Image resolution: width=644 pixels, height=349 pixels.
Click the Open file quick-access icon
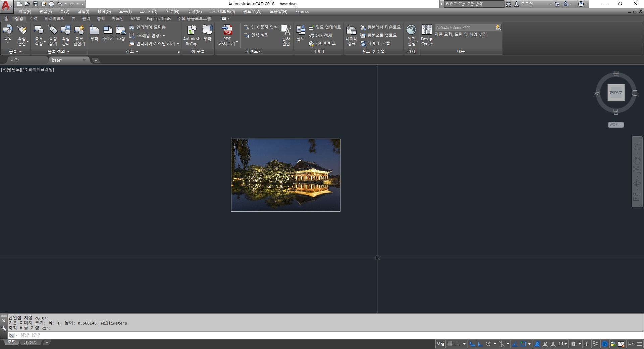[28, 4]
